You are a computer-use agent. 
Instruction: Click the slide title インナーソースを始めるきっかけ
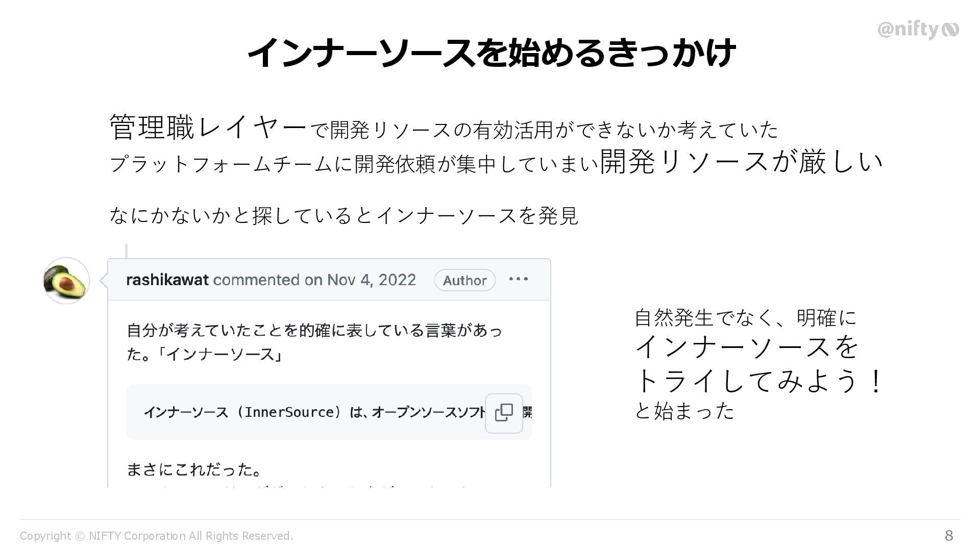[x=490, y=53]
